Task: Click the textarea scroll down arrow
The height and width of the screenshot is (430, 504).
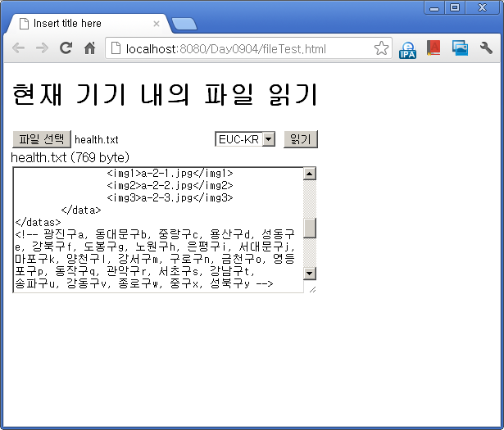Action: 310,274
